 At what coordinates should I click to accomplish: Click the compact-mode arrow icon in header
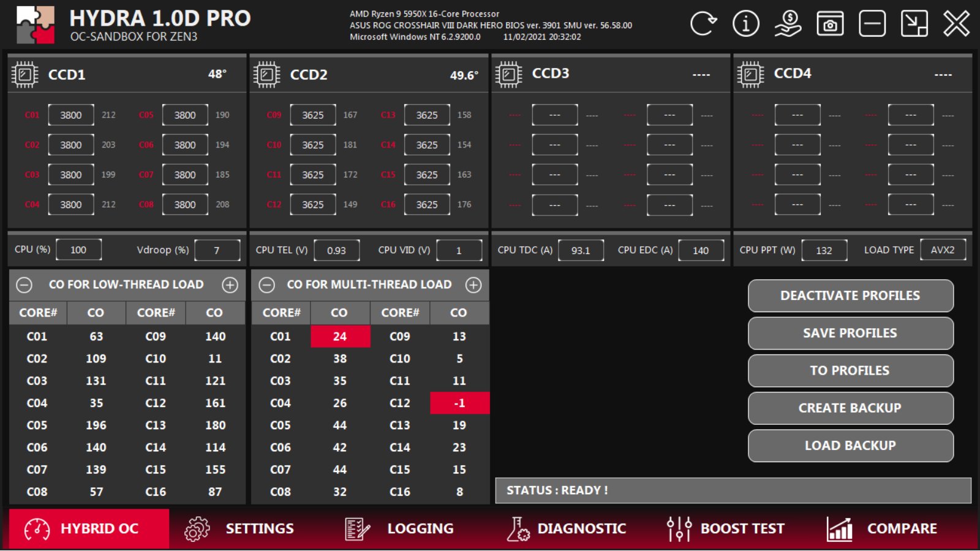point(914,24)
